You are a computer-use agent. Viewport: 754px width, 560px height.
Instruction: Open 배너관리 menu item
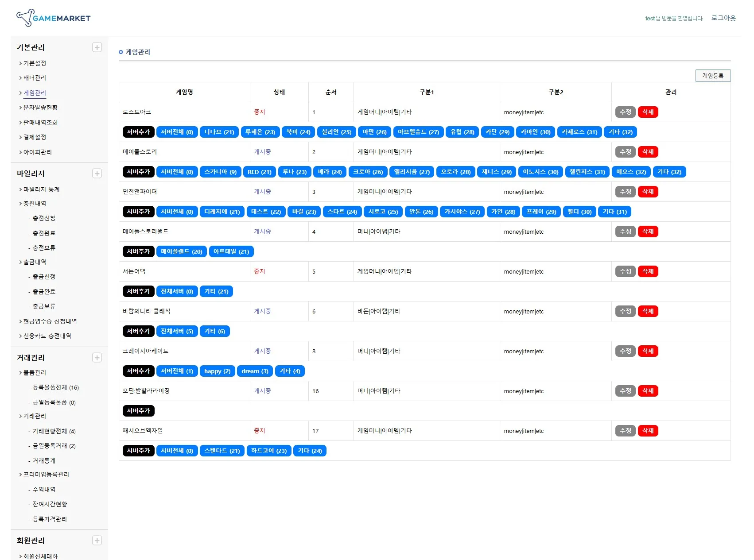35,78
